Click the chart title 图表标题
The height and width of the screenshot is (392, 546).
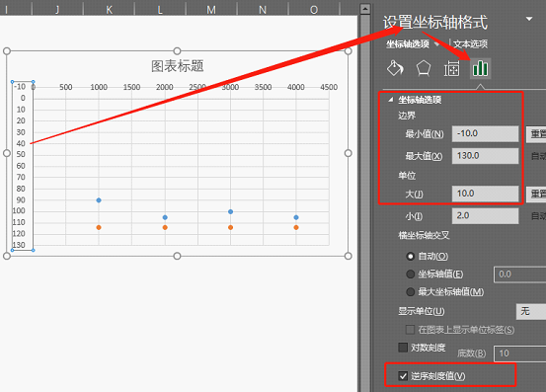pos(178,66)
